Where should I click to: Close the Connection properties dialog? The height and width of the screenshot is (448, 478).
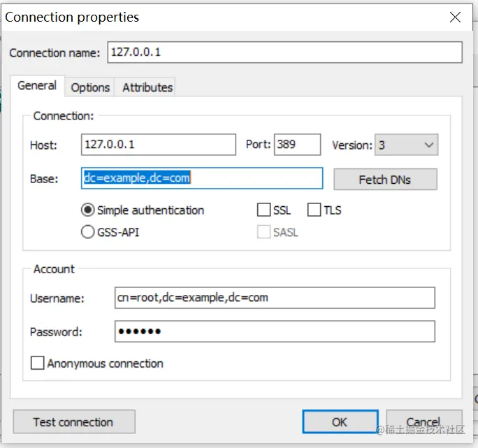click(x=455, y=17)
